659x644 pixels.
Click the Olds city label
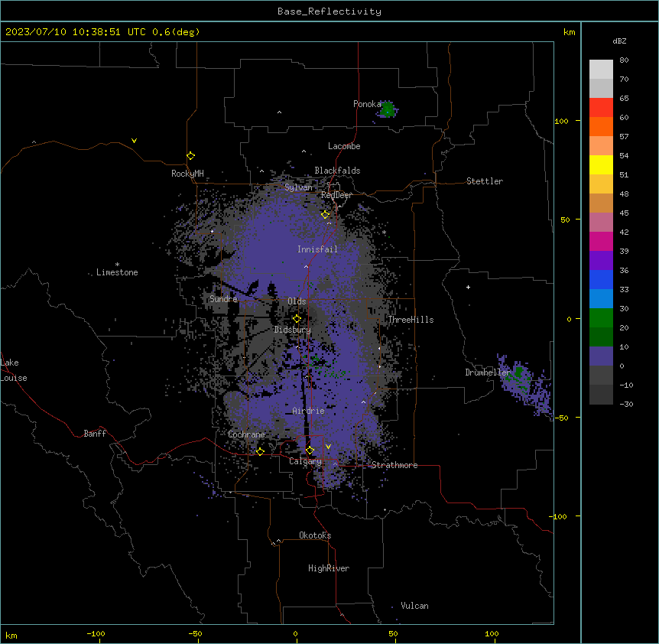(297, 301)
